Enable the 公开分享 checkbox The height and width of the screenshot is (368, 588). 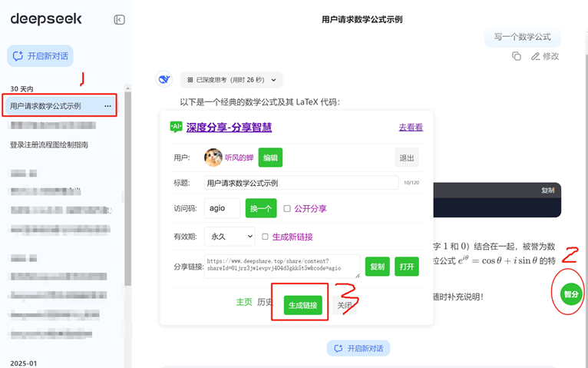coord(287,208)
